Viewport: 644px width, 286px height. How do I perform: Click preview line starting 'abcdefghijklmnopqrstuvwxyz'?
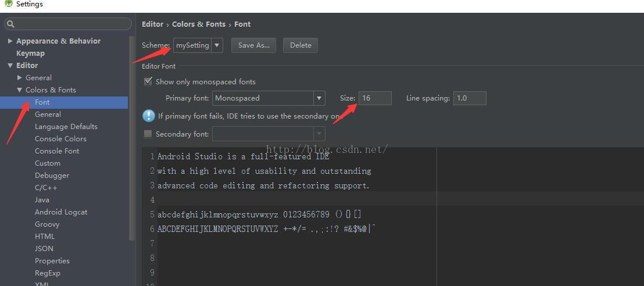[x=259, y=214]
